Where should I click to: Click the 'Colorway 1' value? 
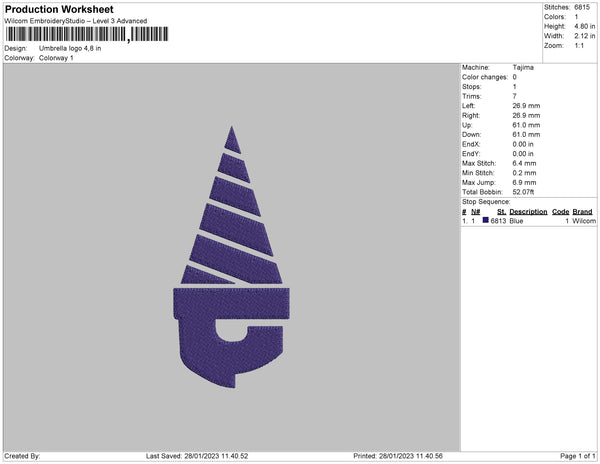[56, 58]
